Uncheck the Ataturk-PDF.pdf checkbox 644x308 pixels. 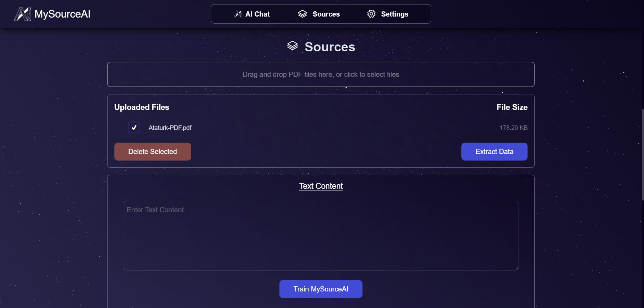(x=134, y=127)
